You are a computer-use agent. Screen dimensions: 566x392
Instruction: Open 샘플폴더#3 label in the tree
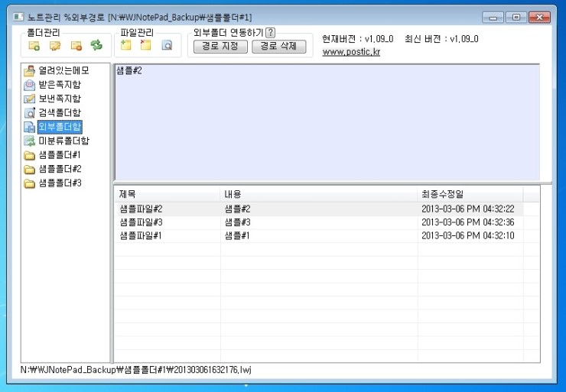pyautogui.click(x=60, y=183)
